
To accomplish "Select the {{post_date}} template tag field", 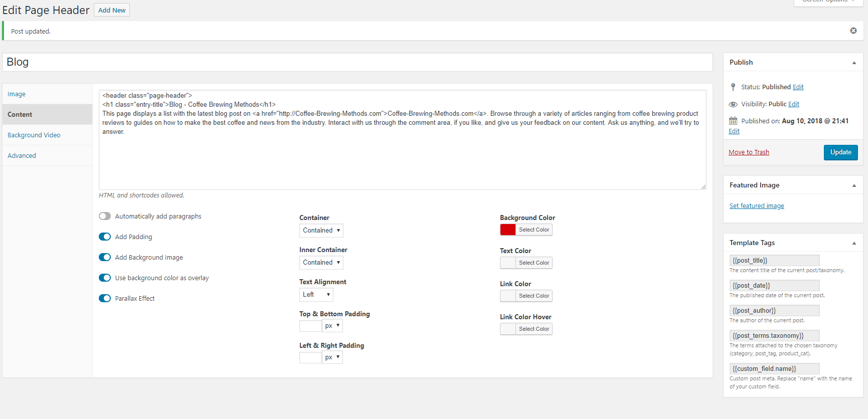I will [x=774, y=286].
